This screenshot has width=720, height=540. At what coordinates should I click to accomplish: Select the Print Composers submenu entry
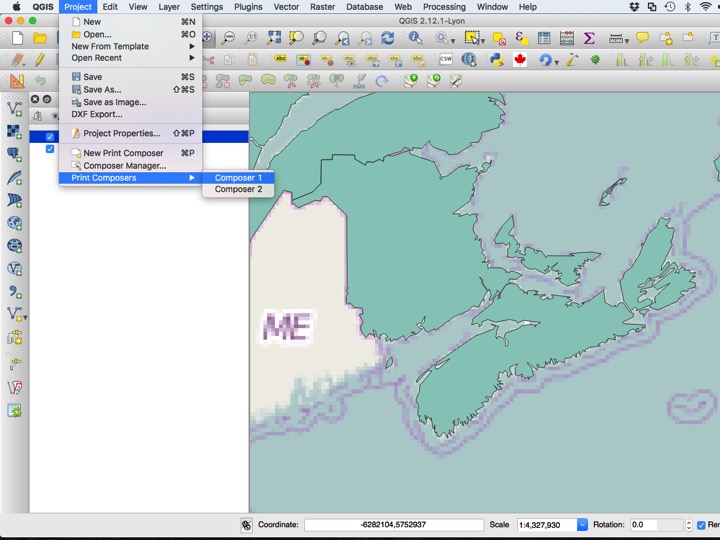(130, 178)
